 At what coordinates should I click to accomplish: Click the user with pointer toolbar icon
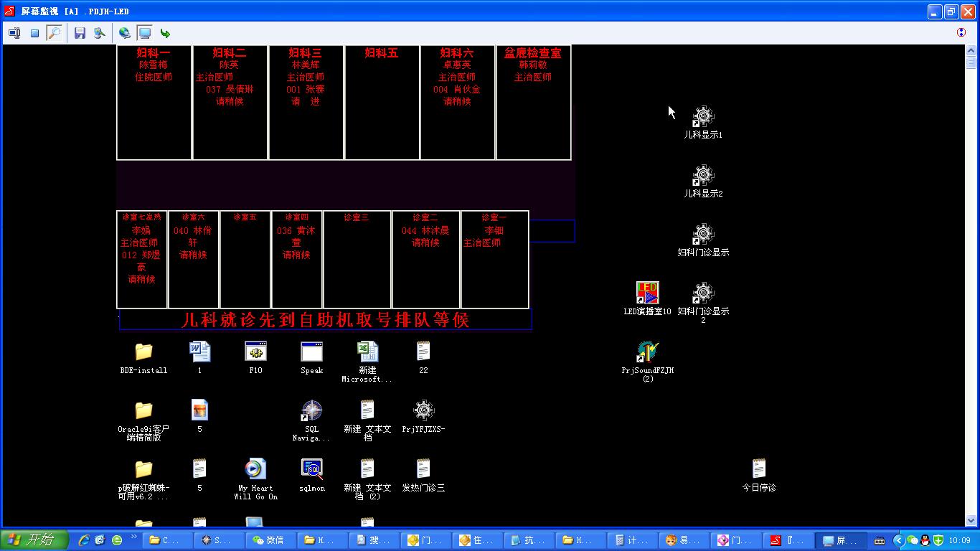pyautogui.click(x=100, y=33)
